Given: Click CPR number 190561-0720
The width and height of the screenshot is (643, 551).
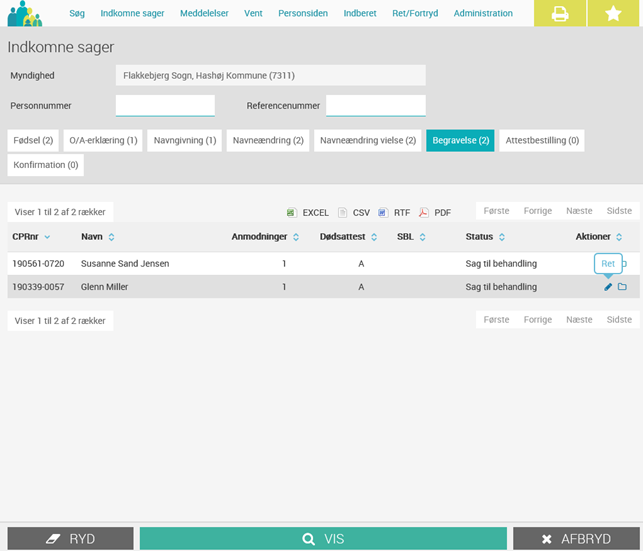Looking at the screenshot, I should tap(38, 264).
